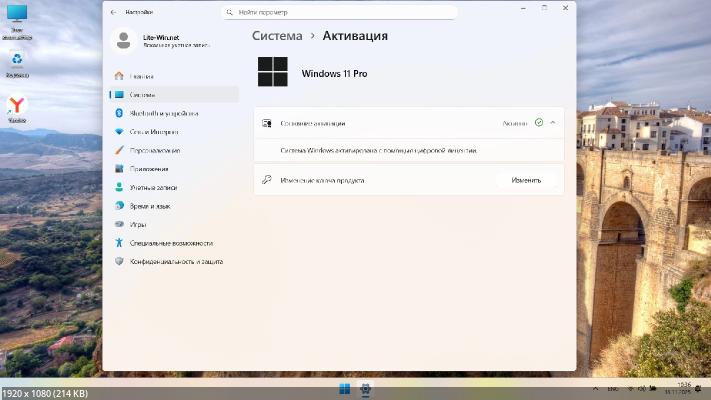Select the Recycle Bin desktop icon
This screenshot has width=711, height=400.
[x=17, y=60]
